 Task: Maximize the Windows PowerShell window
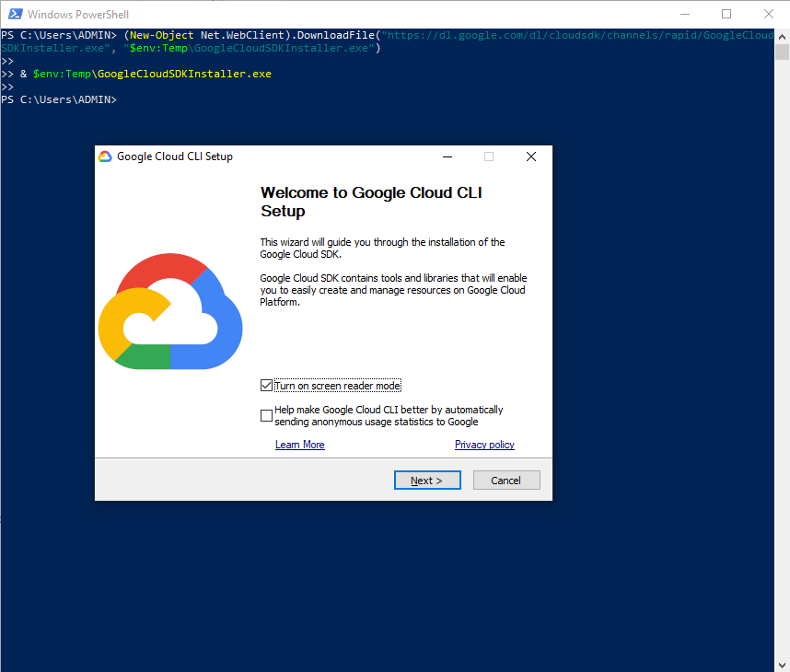click(726, 14)
